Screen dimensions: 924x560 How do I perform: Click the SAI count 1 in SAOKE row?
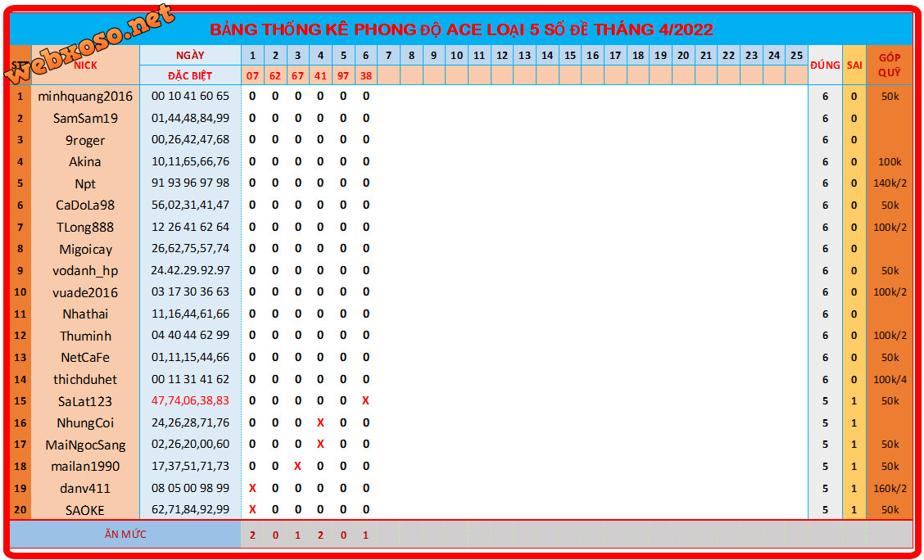pos(854,510)
